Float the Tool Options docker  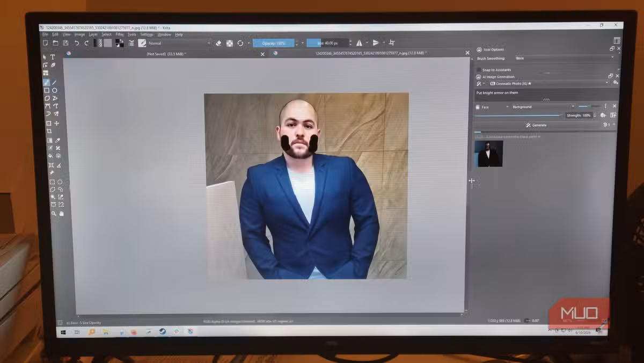point(612,48)
